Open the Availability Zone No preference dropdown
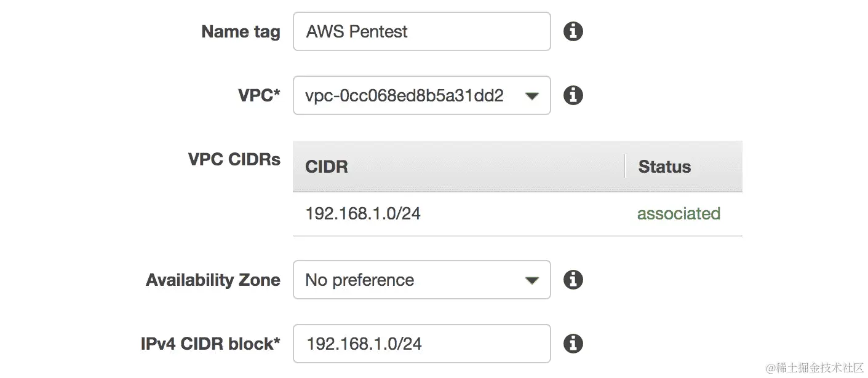This screenshot has height=378, width=868. point(422,280)
